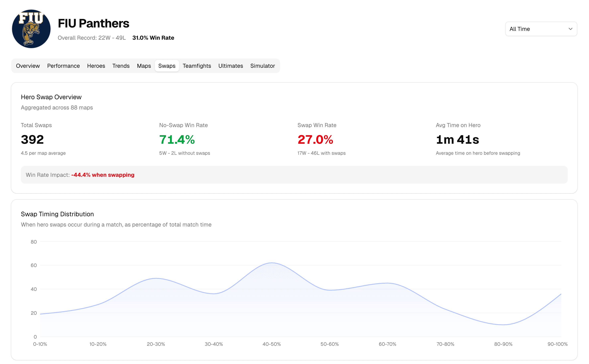View the Teamfights tab
The width and height of the screenshot is (589, 364).
(196, 66)
